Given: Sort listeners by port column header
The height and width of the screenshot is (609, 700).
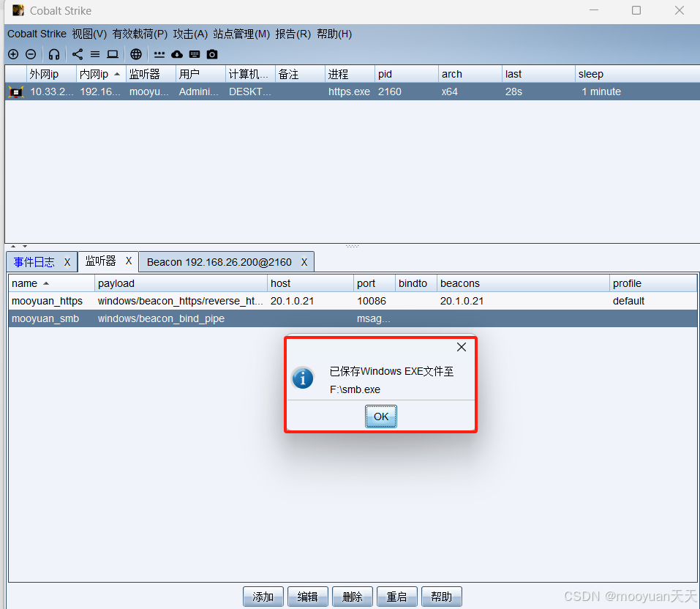Looking at the screenshot, I should click(375, 284).
